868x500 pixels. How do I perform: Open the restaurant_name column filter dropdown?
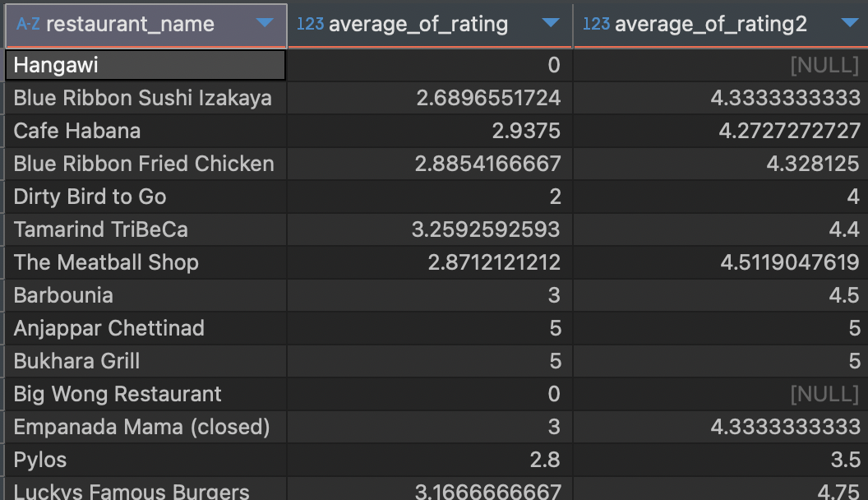click(x=265, y=23)
